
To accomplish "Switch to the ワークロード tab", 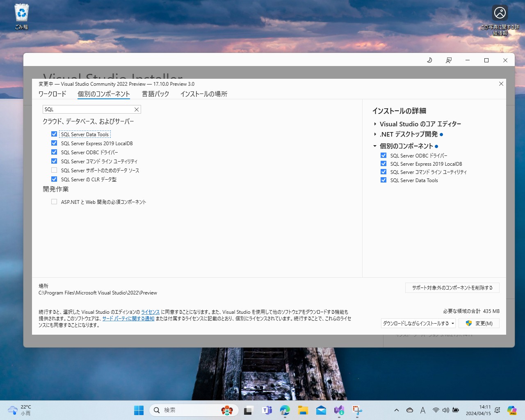I will tap(53, 94).
